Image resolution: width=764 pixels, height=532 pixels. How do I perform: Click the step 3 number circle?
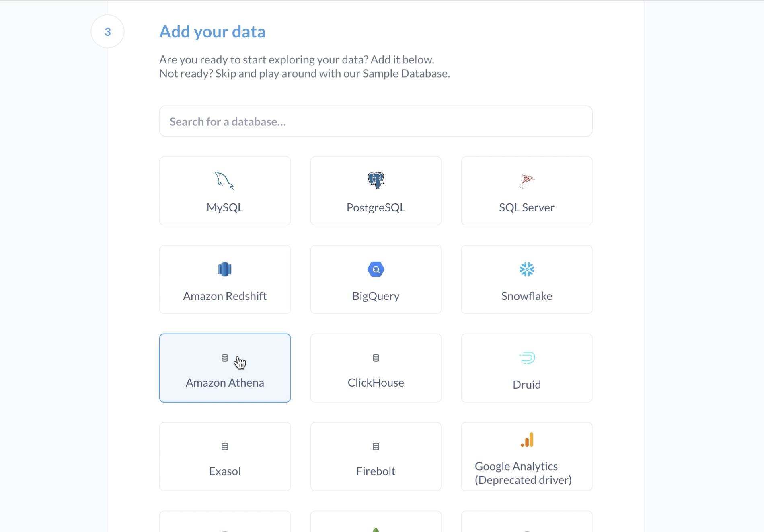tap(107, 31)
